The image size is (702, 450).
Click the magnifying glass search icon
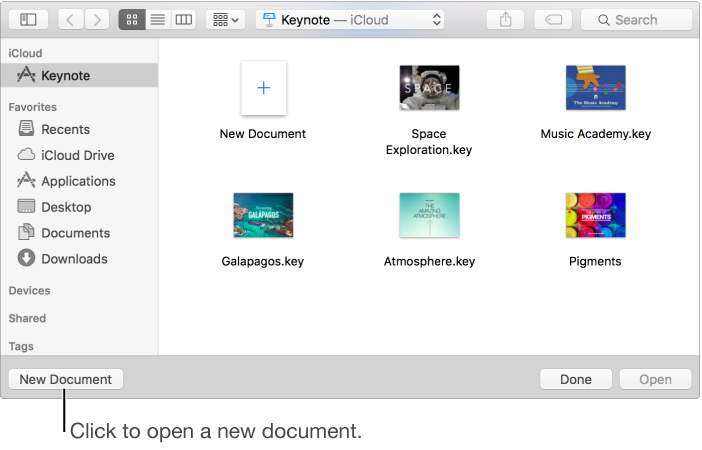point(604,20)
